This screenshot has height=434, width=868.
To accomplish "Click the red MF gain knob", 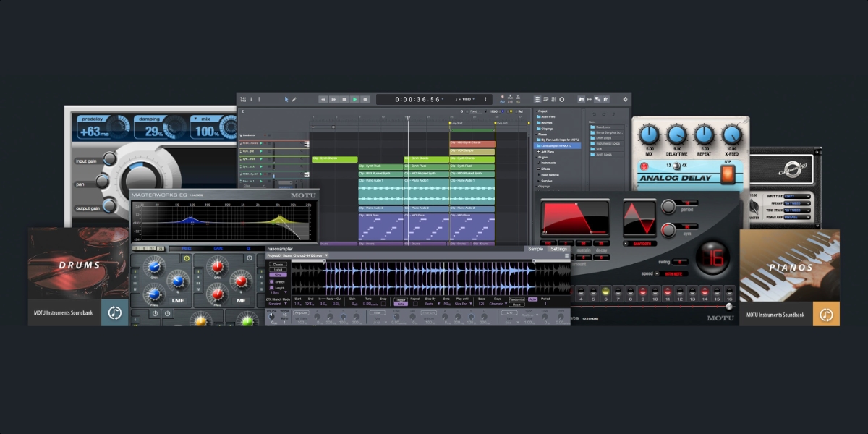I will 217,267.
